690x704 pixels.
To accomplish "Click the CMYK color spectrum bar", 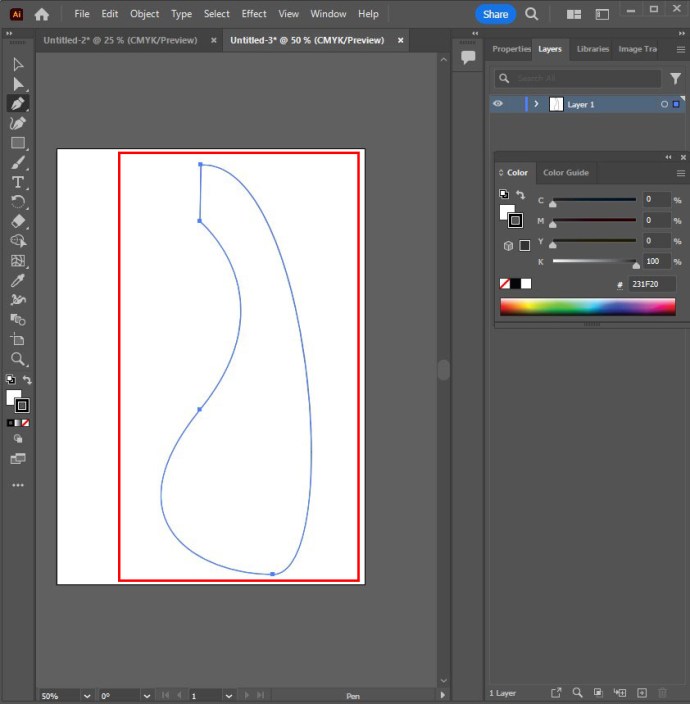I will (x=587, y=308).
